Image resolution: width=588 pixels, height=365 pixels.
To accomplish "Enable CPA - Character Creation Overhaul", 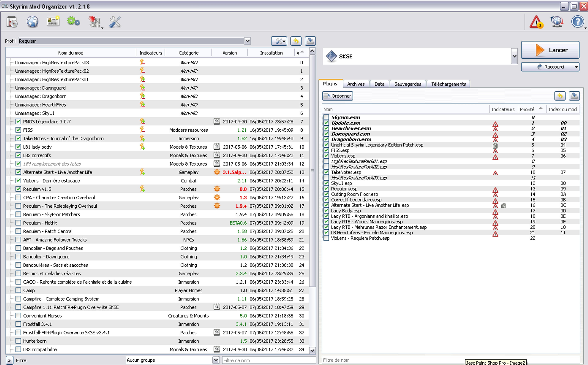I will click(x=18, y=197).
